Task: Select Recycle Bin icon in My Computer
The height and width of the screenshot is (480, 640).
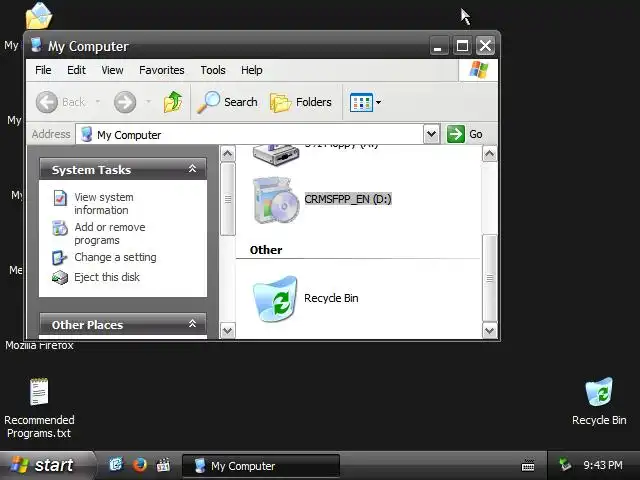Action: coord(275,299)
